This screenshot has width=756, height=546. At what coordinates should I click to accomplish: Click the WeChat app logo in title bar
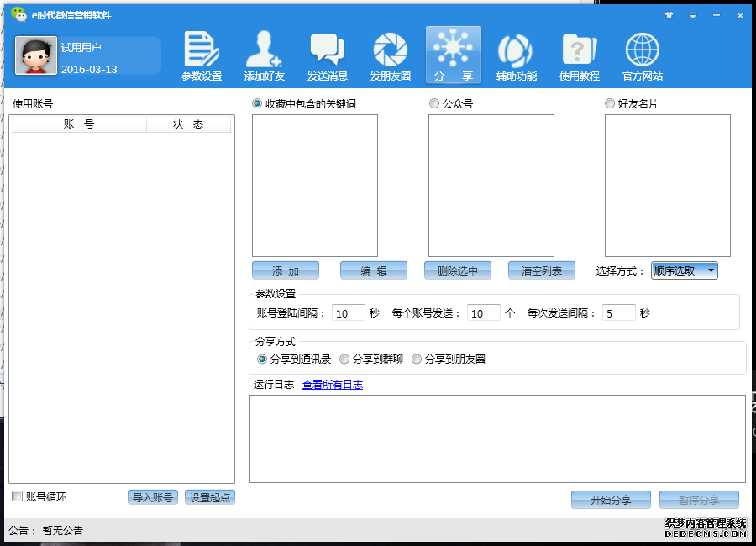(18, 14)
